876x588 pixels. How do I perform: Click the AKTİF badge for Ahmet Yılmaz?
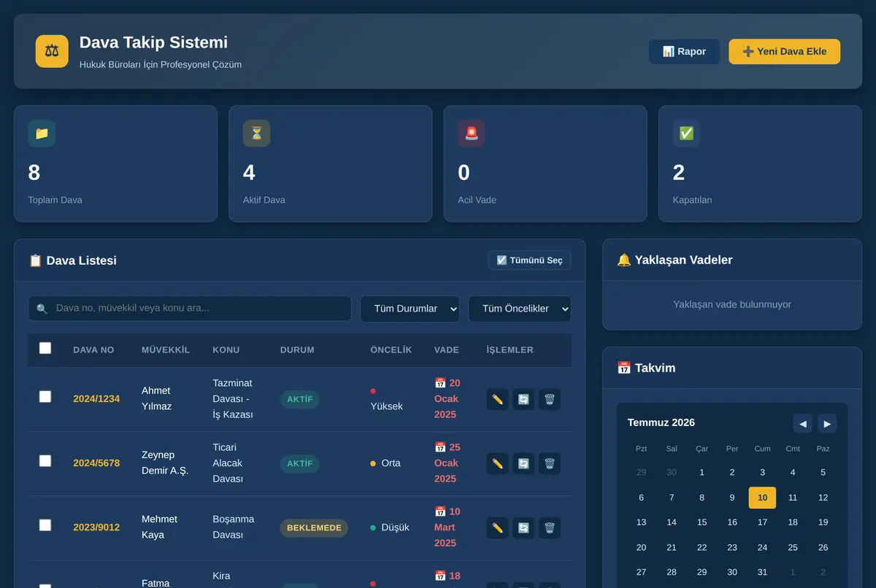click(300, 400)
